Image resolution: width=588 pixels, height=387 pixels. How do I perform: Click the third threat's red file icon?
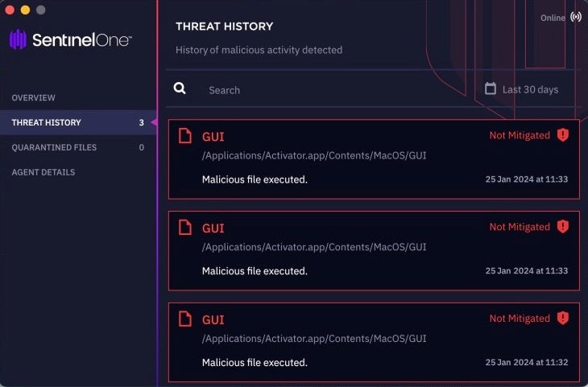point(185,319)
